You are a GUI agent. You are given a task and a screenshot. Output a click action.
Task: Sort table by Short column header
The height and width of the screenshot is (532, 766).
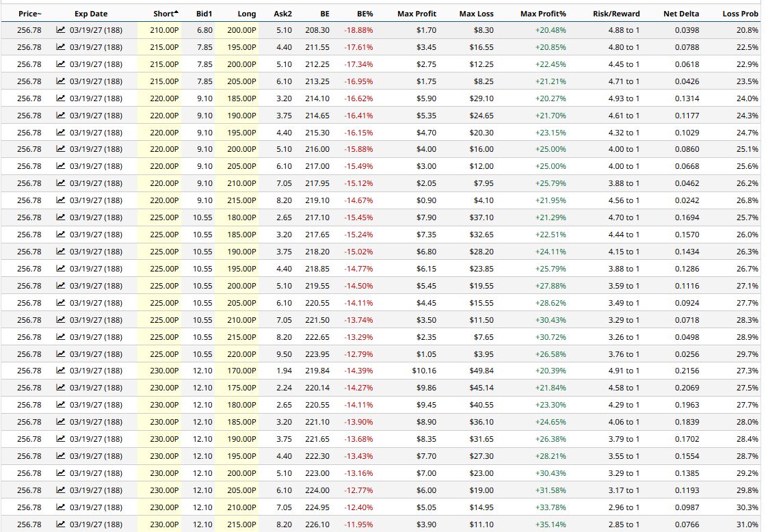pyautogui.click(x=166, y=14)
